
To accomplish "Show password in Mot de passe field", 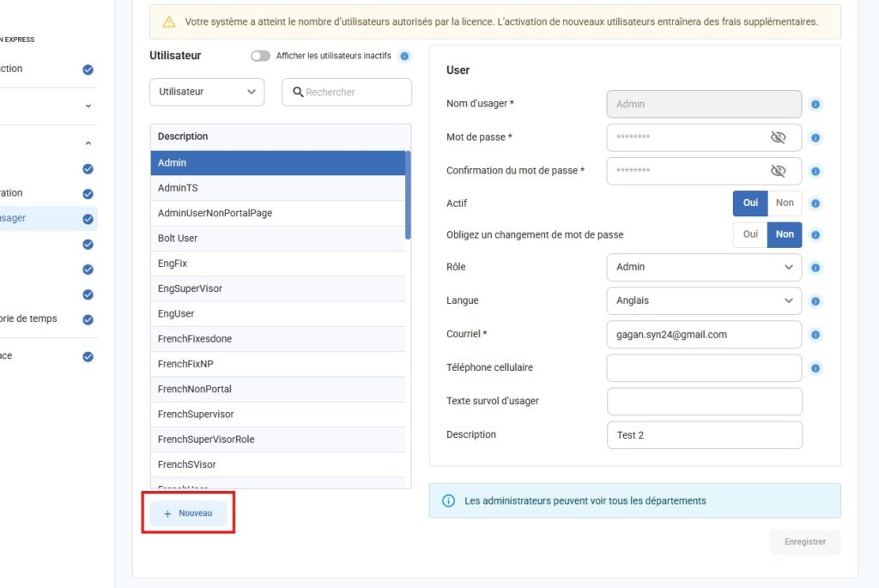I will tap(778, 137).
